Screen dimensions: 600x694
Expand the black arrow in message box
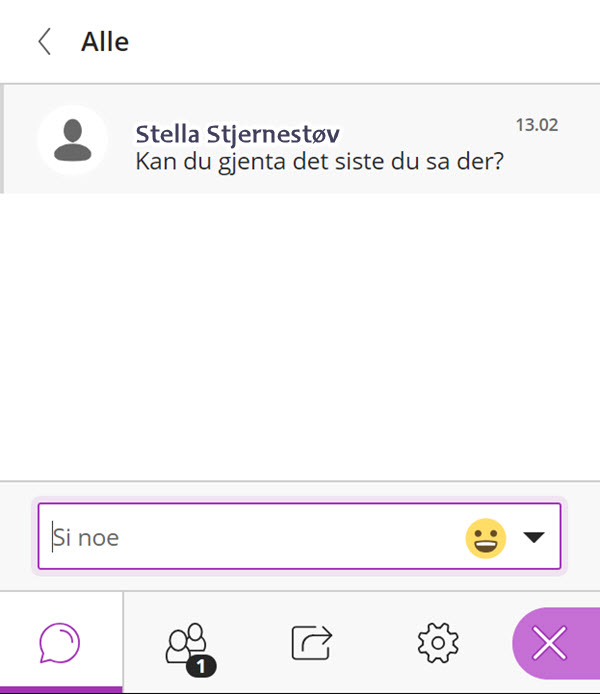tap(534, 537)
